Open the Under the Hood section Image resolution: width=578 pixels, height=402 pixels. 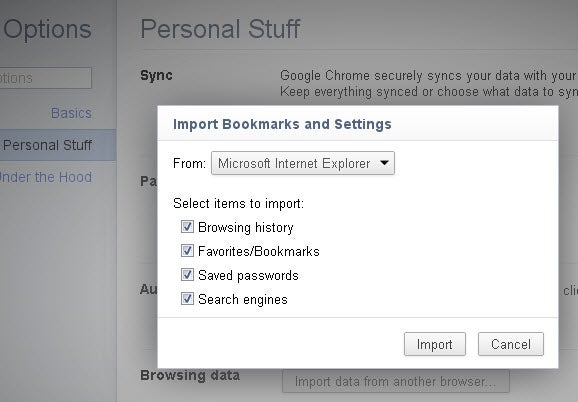pyautogui.click(x=46, y=177)
